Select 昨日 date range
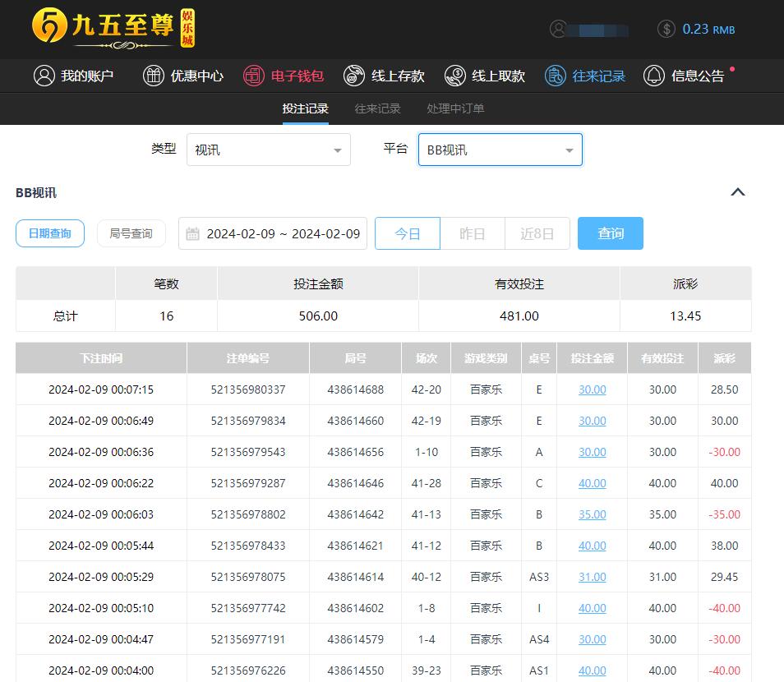The height and width of the screenshot is (682, 784). click(x=473, y=233)
